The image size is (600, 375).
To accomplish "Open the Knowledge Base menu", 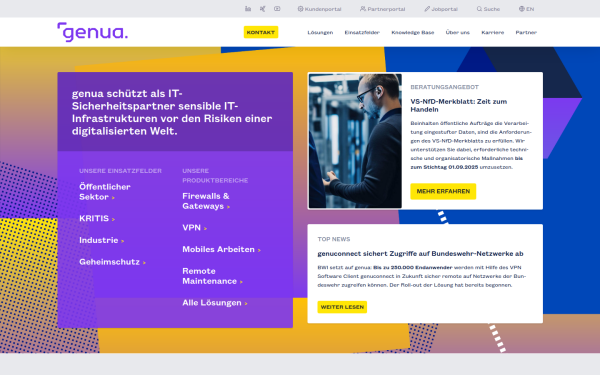I will pos(412,33).
